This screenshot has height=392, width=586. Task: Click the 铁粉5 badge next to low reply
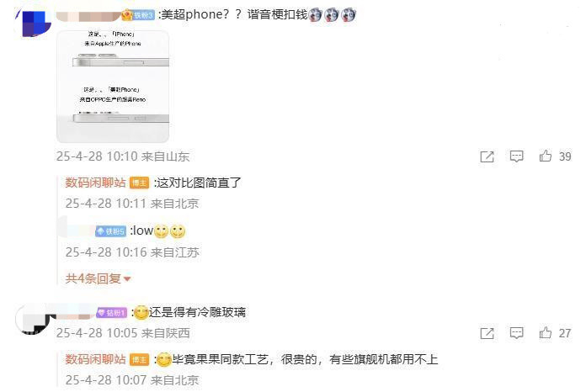click(x=110, y=231)
